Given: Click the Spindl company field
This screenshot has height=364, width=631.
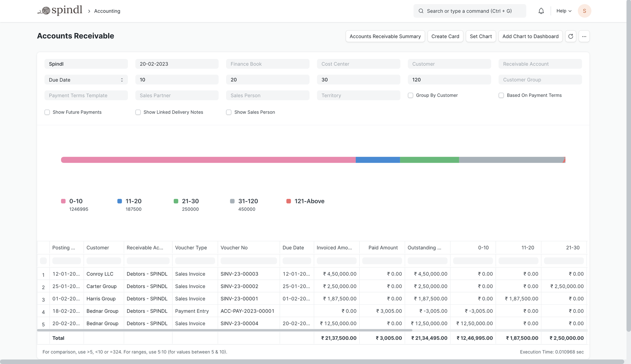Looking at the screenshot, I should 86,64.
